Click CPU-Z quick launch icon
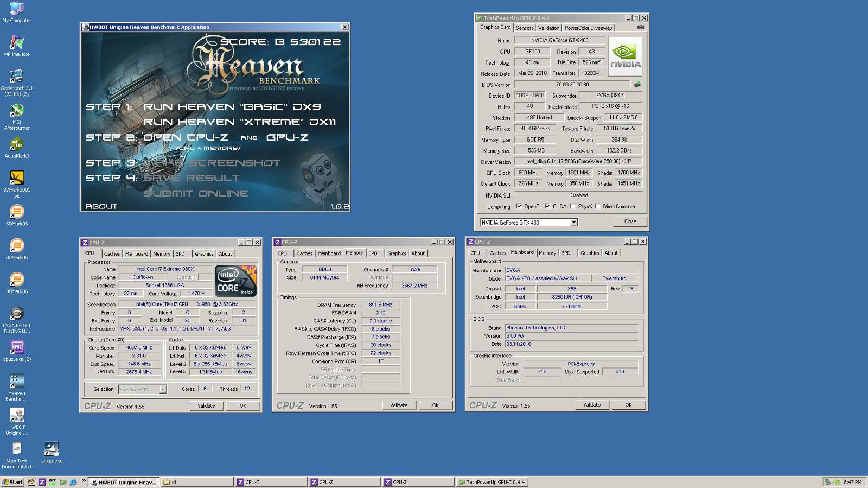The height and width of the screenshot is (488, 868). coord(42,482)
